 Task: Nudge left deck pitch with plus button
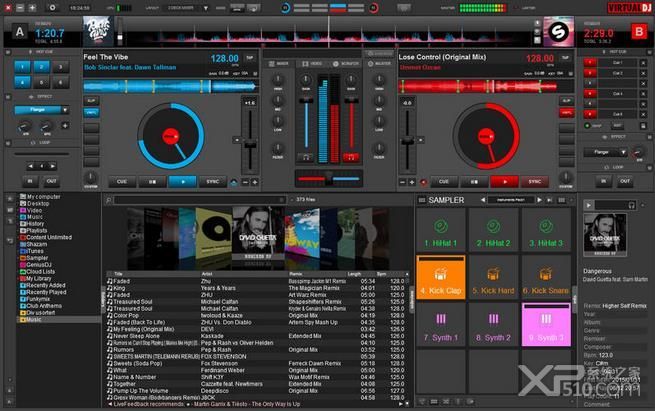pyautogui.click(x=254, y=182)
